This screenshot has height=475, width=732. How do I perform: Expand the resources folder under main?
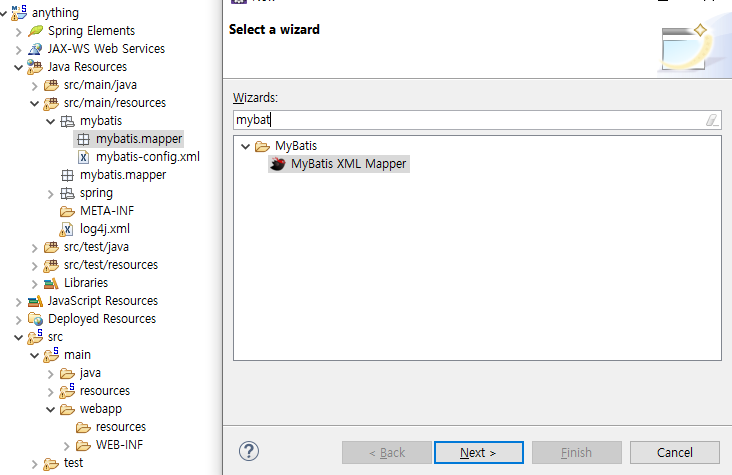tap(51, 392)
